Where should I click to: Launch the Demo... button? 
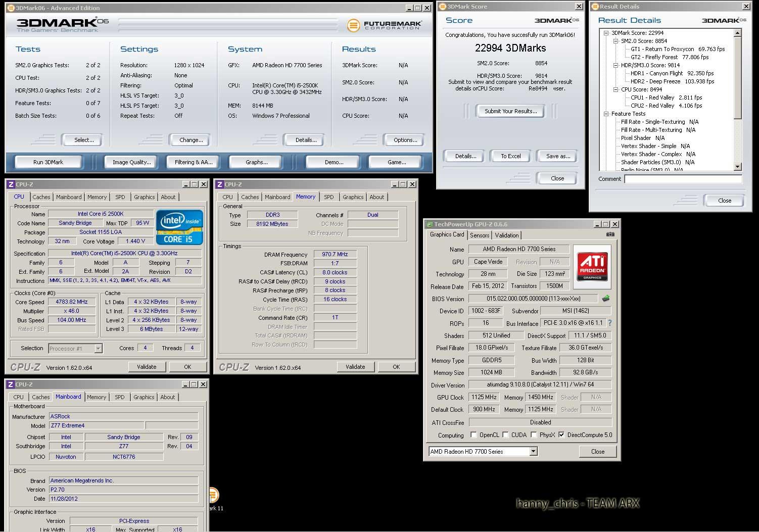tap(334, 162)
